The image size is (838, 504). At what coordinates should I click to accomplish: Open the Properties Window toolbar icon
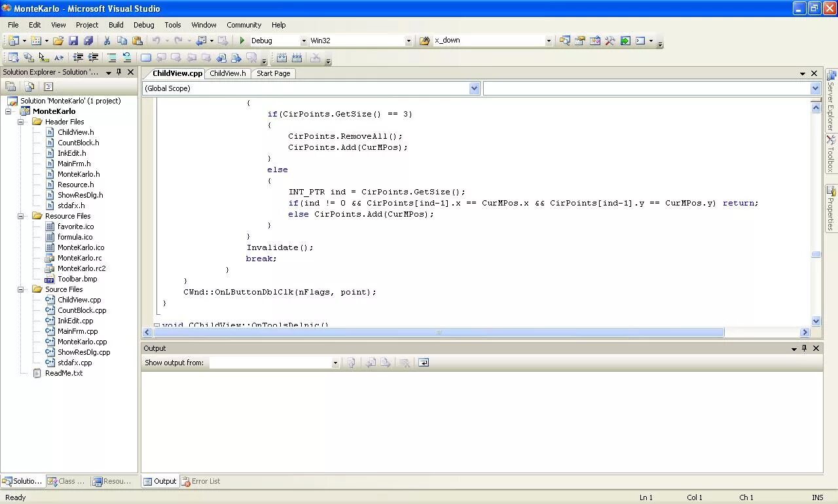point(579,41)
